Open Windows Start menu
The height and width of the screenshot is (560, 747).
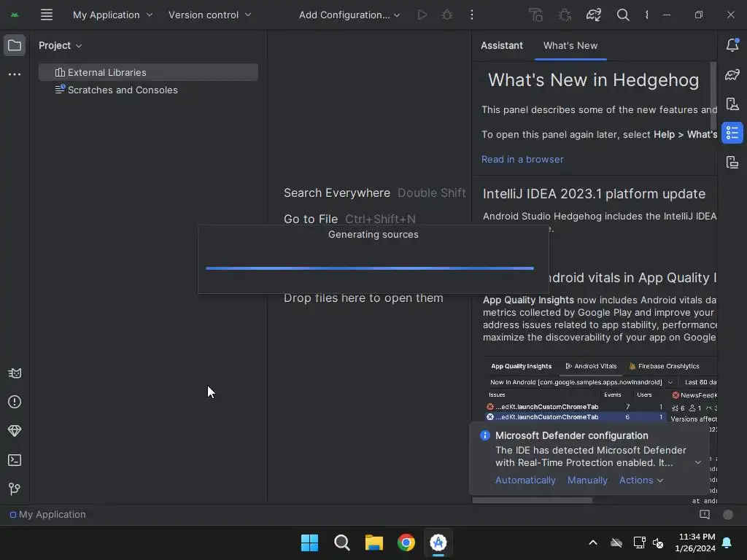tap(309, 542)
